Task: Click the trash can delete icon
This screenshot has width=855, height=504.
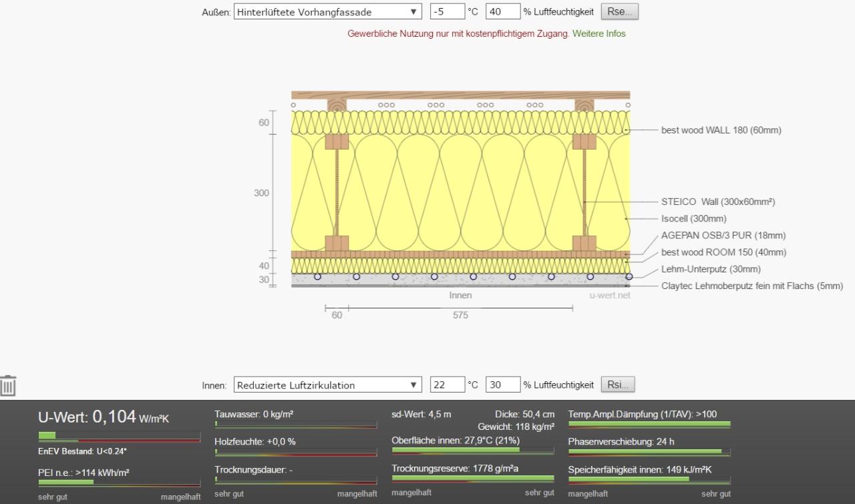Action: [8, 385]
